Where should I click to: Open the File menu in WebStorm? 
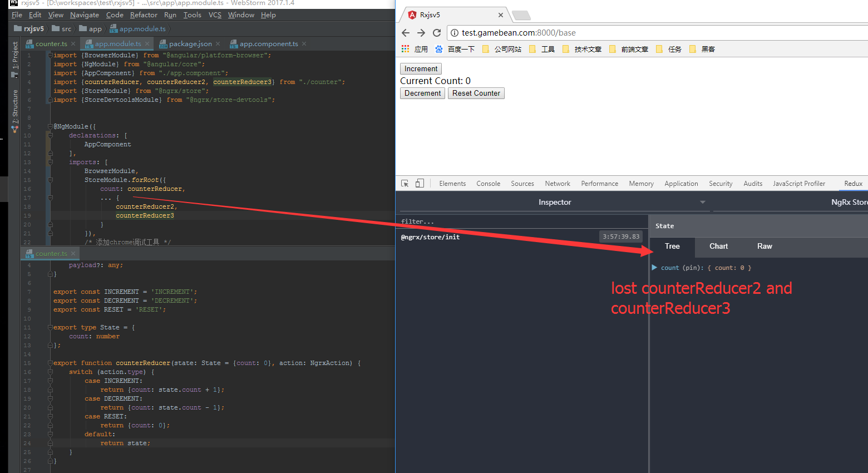tap(17, 15)
